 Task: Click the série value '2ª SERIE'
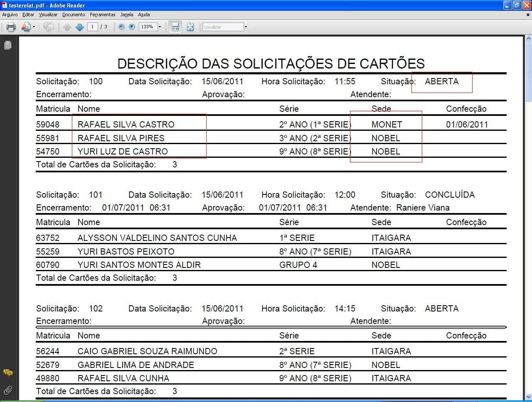coord(297,351)
